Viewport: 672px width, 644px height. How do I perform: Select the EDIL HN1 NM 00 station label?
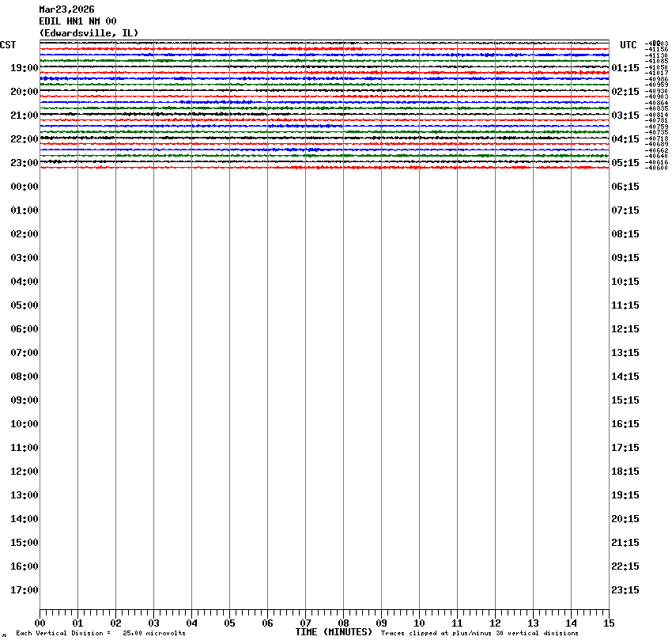tap(77, 21)
